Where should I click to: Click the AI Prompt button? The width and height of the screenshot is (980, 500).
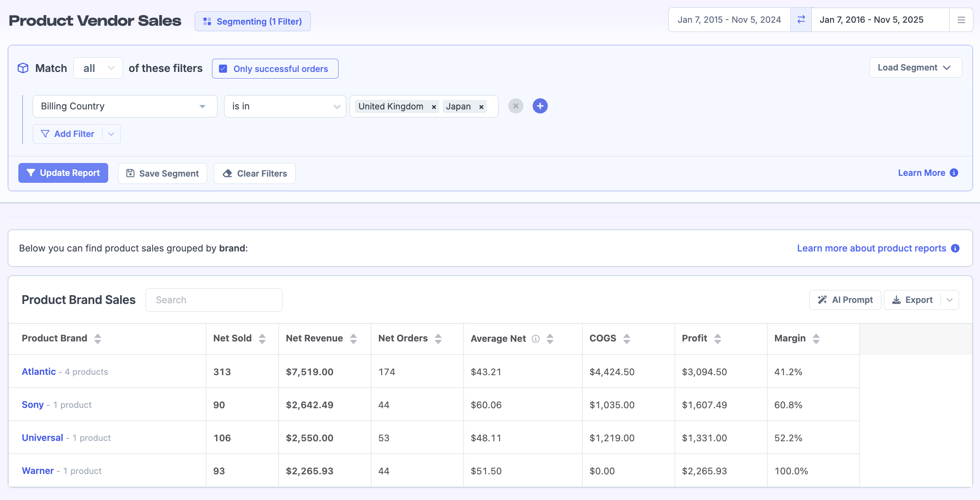[845, 300]
